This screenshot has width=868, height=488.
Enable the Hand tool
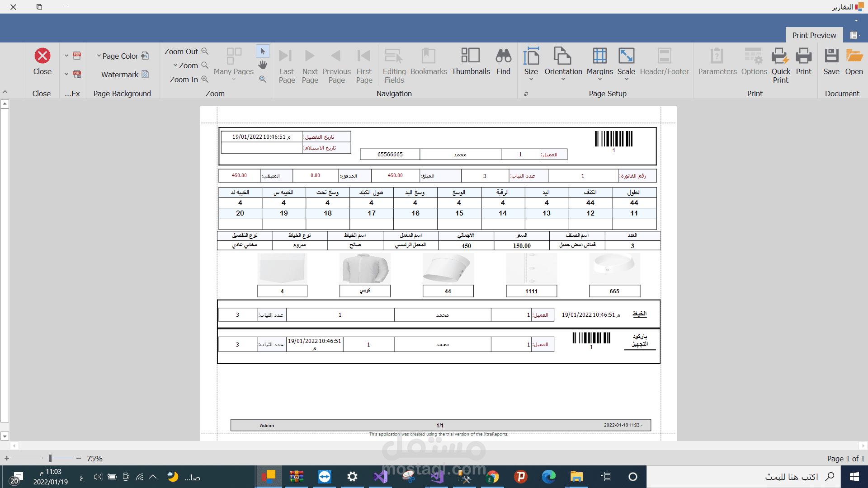263,65
